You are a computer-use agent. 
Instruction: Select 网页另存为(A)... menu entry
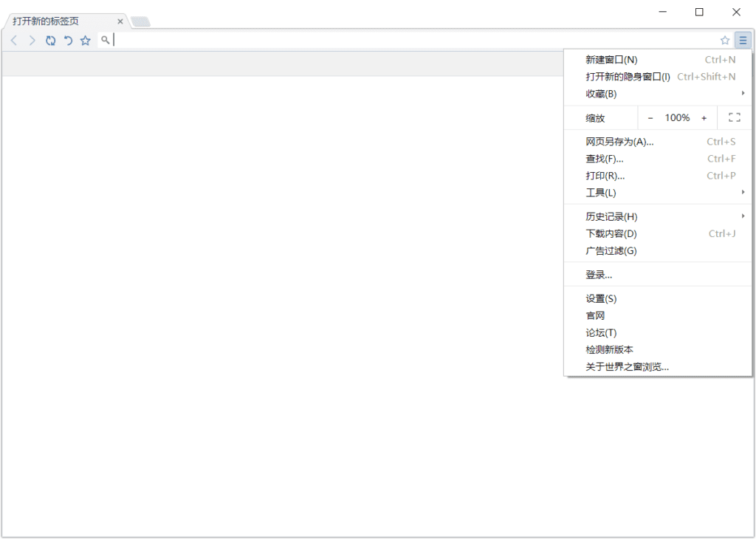658,142
